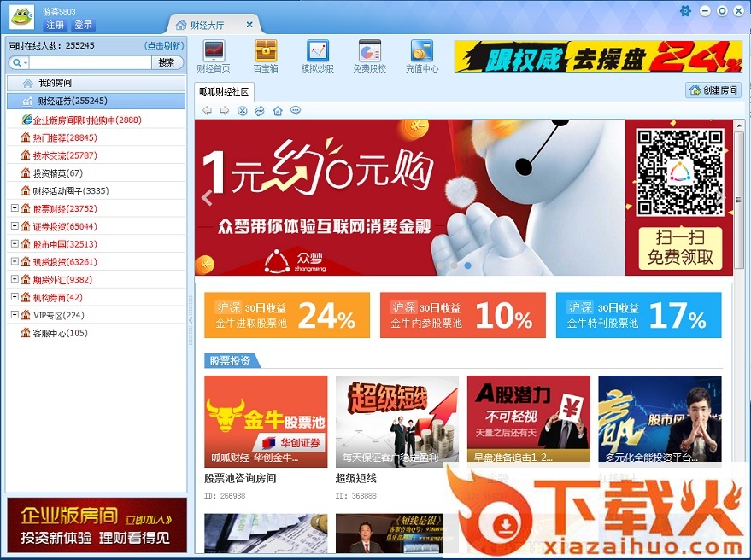
Task: Open the 充值中心 icon
Action: click(421, 56)
